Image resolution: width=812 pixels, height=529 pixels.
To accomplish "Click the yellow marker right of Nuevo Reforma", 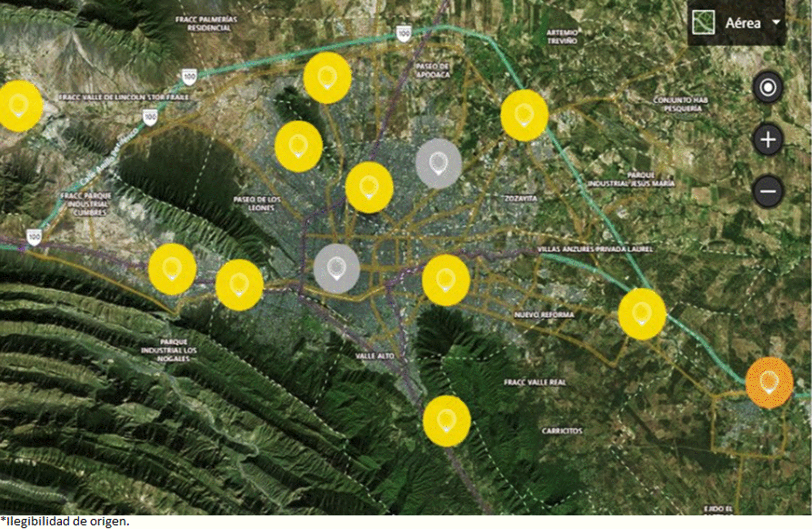I will point(642,314).
